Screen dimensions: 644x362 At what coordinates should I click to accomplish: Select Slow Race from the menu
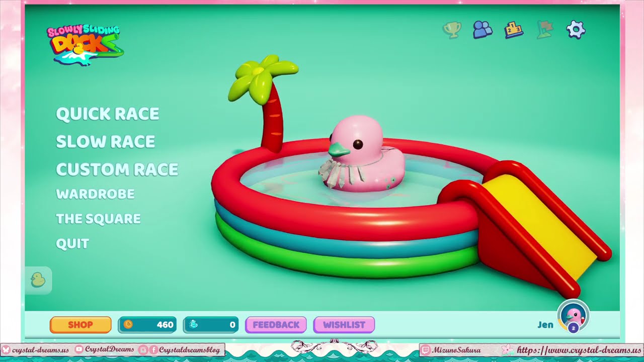pos(106,141)
